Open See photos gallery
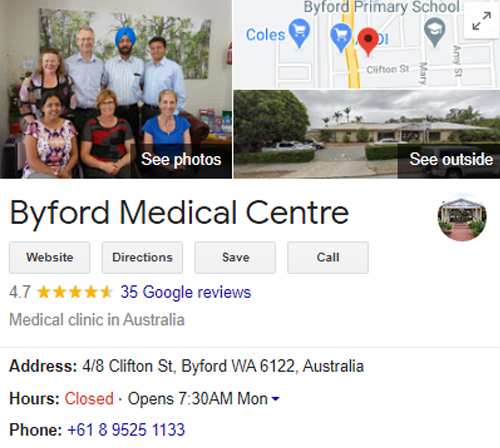 [x=181, y=159]
